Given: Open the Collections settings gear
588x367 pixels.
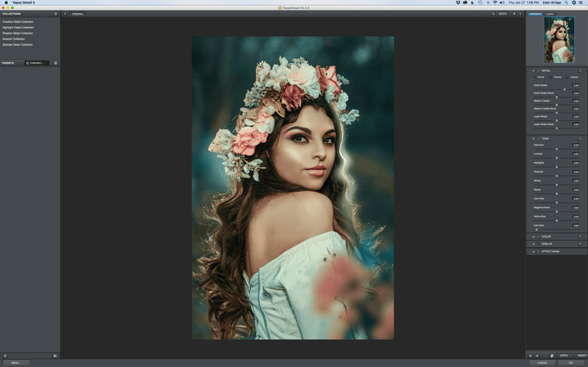Looking at the screenshot, I should click(56, 14).
